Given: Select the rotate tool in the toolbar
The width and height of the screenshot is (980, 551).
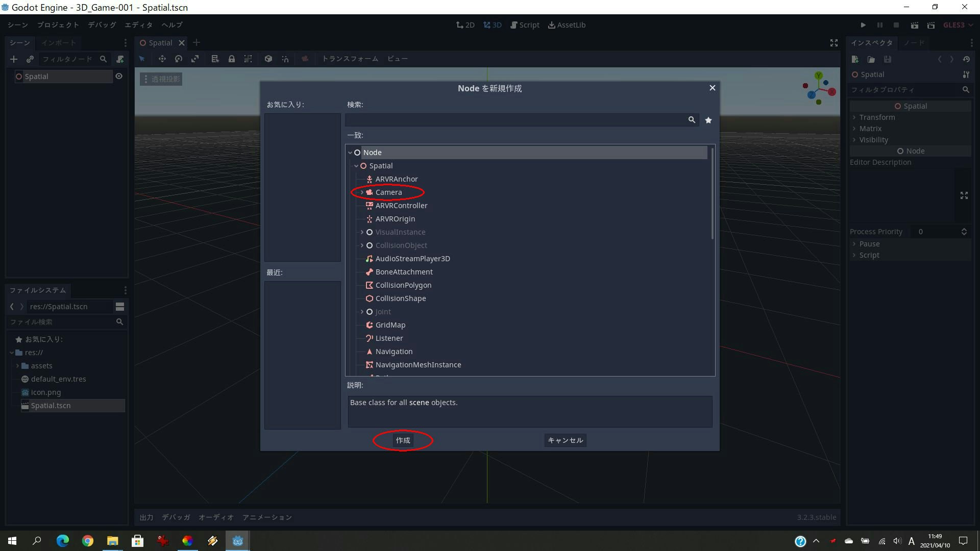Looking at the screenshot, I should [x=179, y=59].
